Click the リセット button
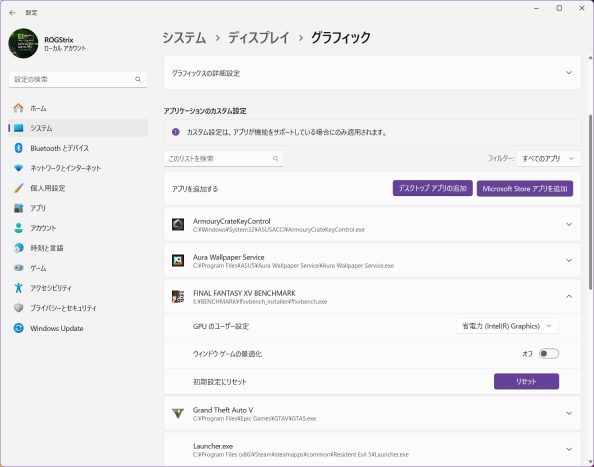 coord(526,381)
